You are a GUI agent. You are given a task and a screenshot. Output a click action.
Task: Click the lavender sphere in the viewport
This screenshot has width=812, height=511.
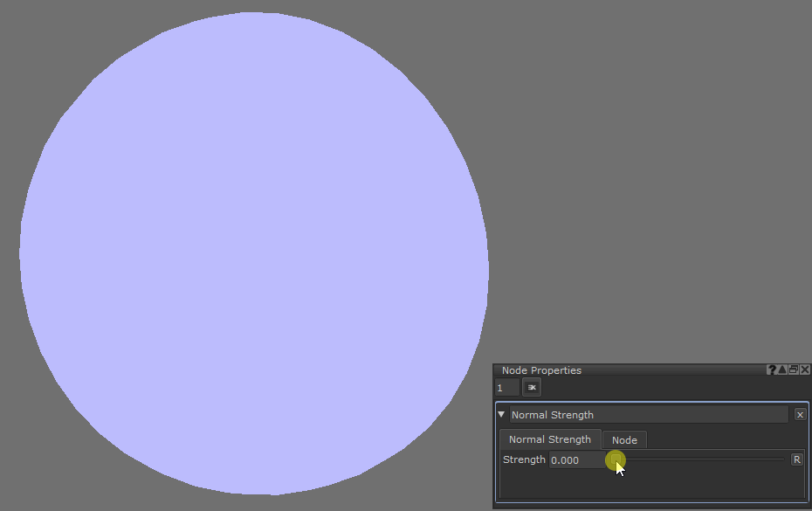[253, 253]
